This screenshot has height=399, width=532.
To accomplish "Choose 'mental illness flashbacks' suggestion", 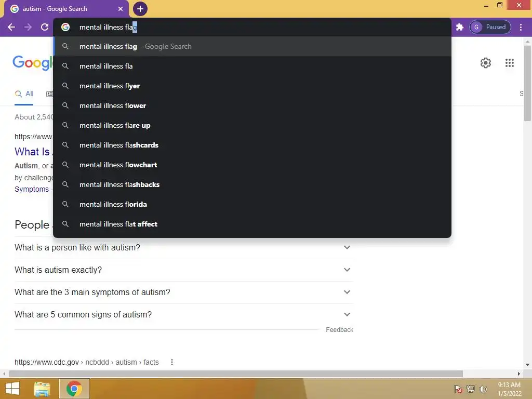I will coord(252,184).
